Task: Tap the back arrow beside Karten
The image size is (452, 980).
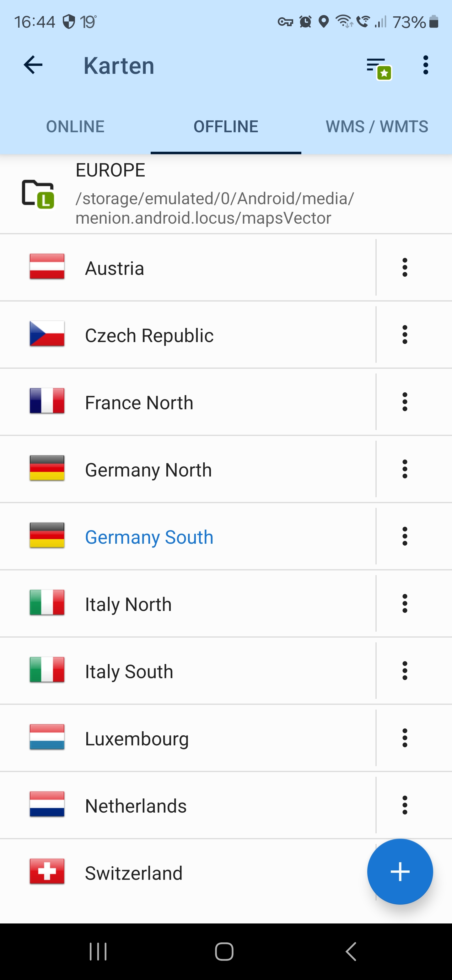Action: [33, 65]
